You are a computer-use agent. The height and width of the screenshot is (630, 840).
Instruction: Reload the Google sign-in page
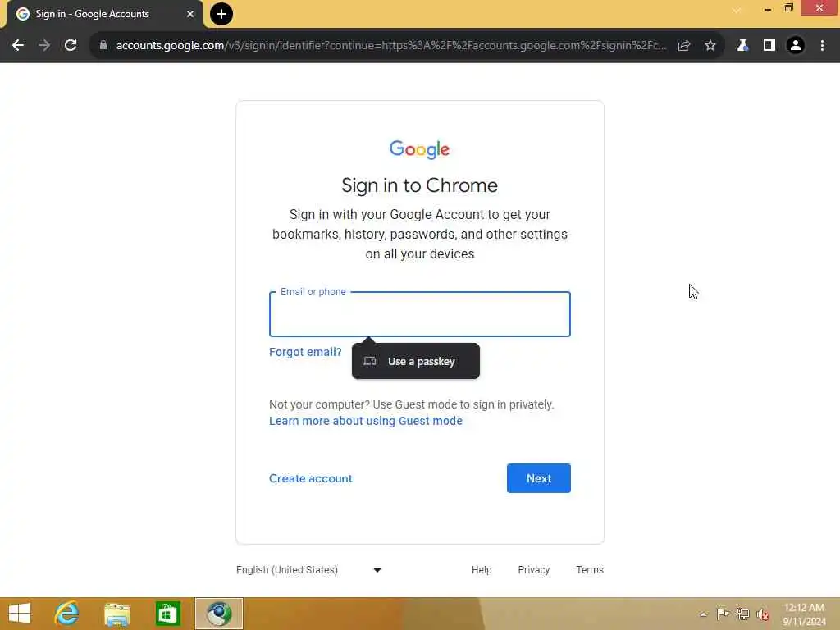point(71,46)
